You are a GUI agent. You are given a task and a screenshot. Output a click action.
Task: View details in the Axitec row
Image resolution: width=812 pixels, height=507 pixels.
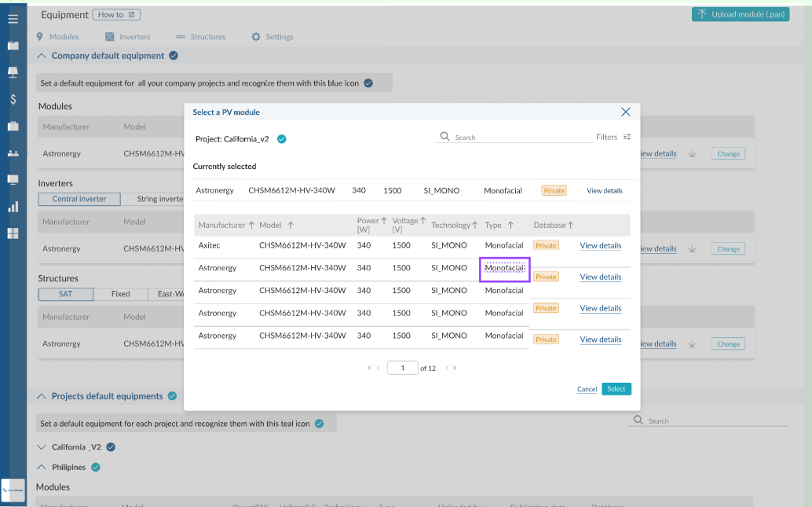[x=600, y=246]
